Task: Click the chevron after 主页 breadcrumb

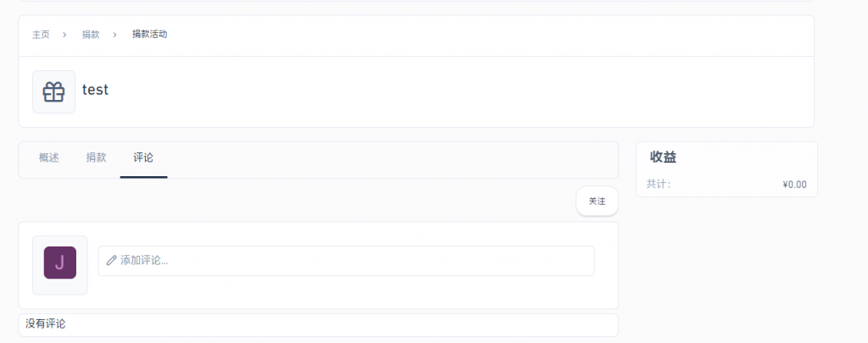Action: [64, 34]
